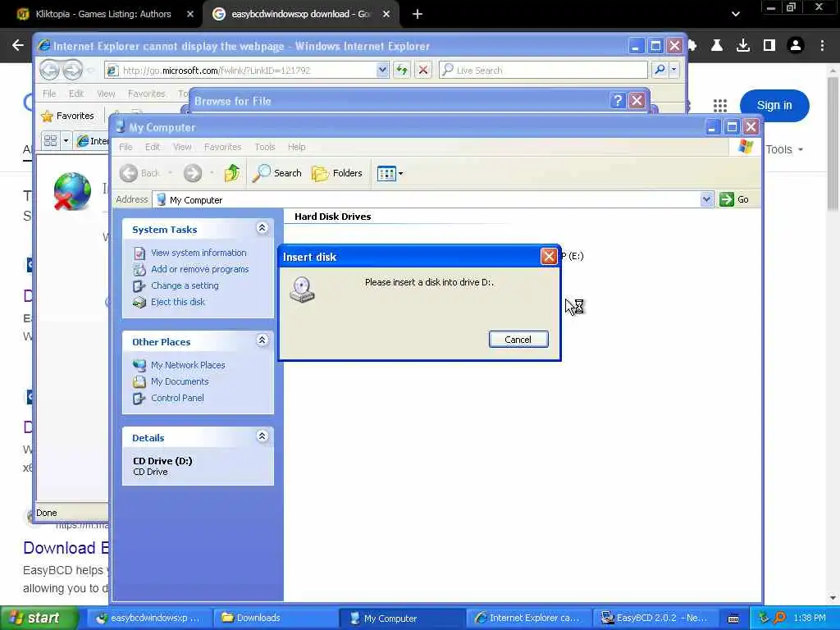
Task: Open Tools menu in My Computer
Action: (265, 147)
